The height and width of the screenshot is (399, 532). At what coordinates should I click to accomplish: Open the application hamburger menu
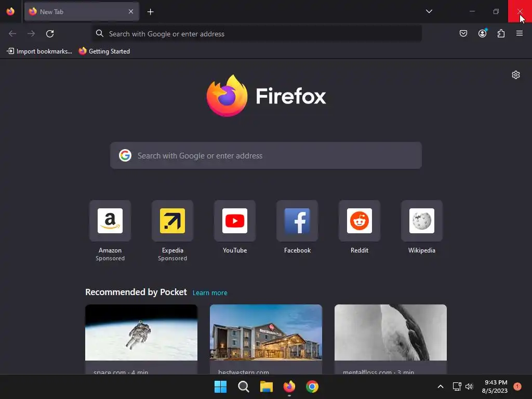click(520, 33)
